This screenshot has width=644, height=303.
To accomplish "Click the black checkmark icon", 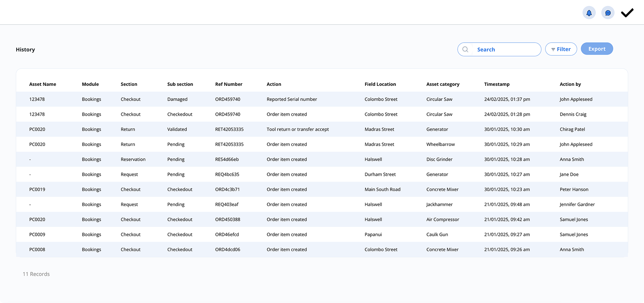I will 627,13.
